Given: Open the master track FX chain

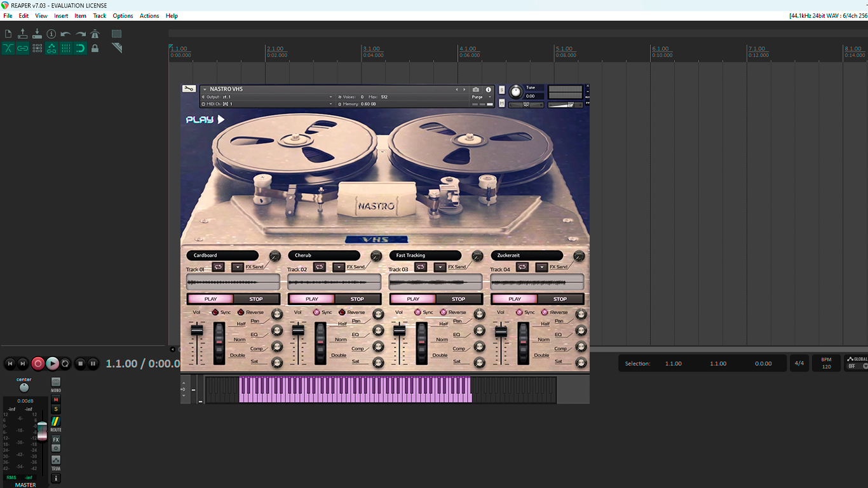Looking at the screenshot, I should pos(56,440).
